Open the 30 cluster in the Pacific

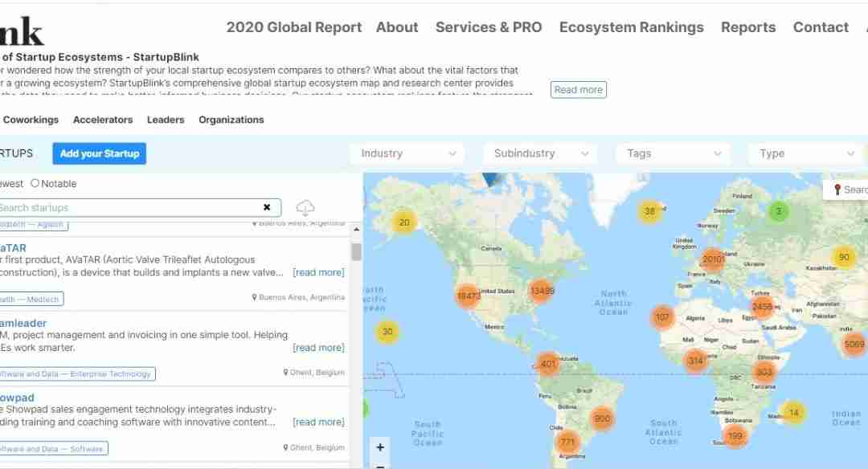click(387, 332)
